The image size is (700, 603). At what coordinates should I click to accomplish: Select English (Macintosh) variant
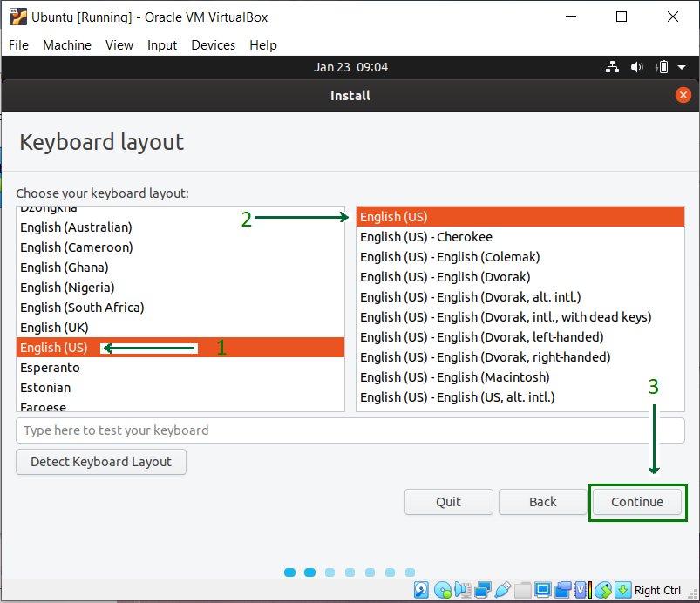click(520, 377)
